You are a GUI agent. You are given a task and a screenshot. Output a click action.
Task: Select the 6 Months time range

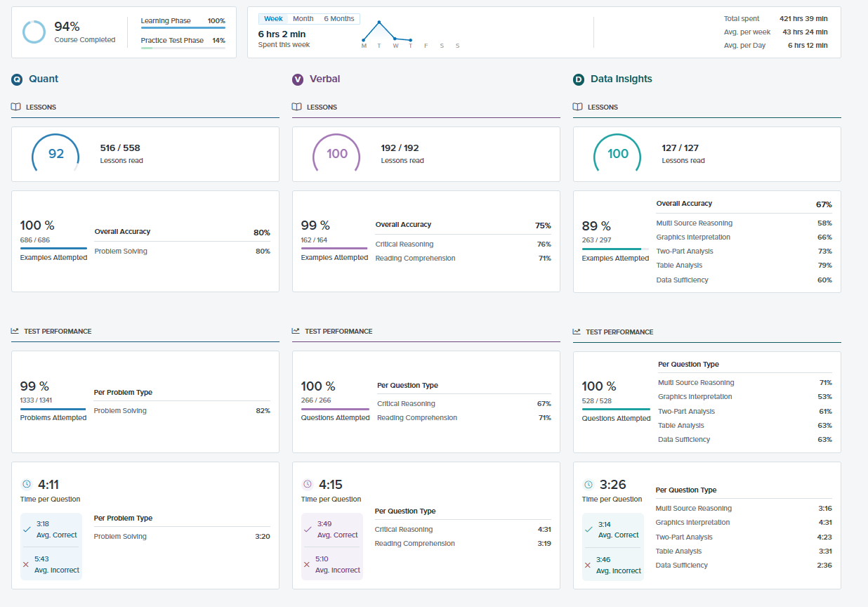coord(339,19)
